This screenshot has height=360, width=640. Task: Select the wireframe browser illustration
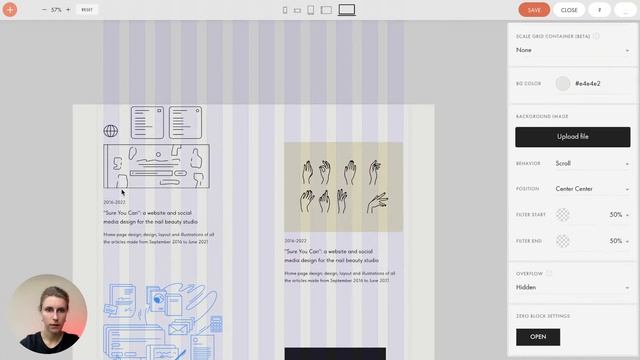click(x=156, y=166)
